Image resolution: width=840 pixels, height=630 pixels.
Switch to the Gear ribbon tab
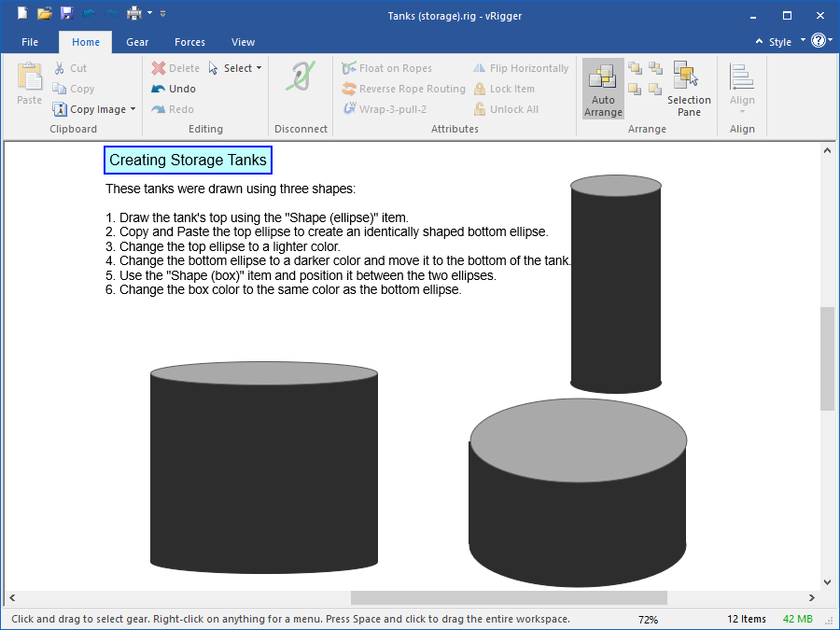point(137,42)
